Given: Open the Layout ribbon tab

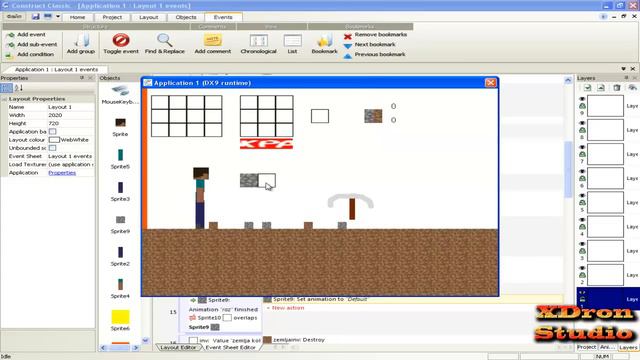Looking at the screenshot, I should (x=149, y=17).
